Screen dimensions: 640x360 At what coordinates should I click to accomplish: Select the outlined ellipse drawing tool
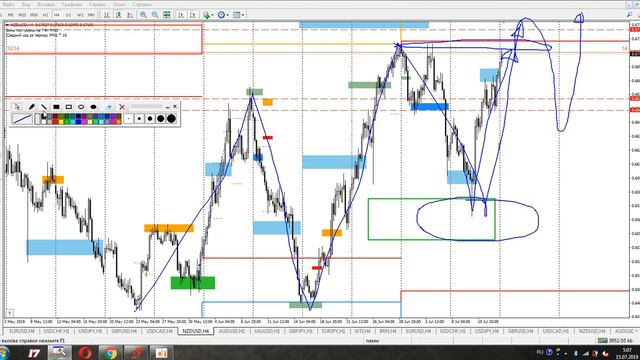click(81, 107)
